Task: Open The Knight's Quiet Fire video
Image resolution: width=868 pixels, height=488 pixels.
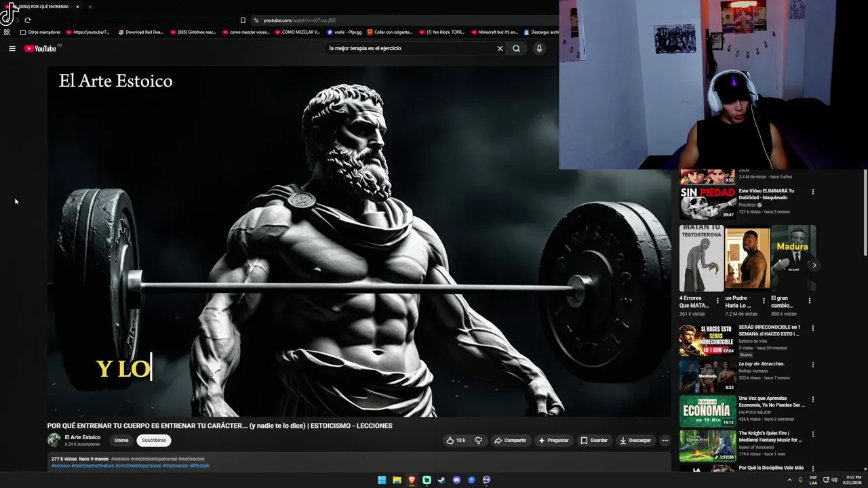Action: [x=707, y=445]
